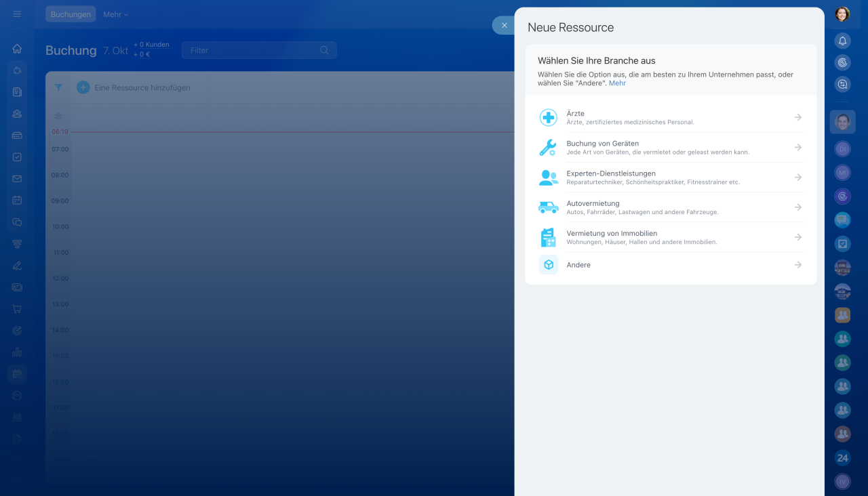
Task: Expand the Mehr dropdown in the top bar
Action: coord(115,14)
